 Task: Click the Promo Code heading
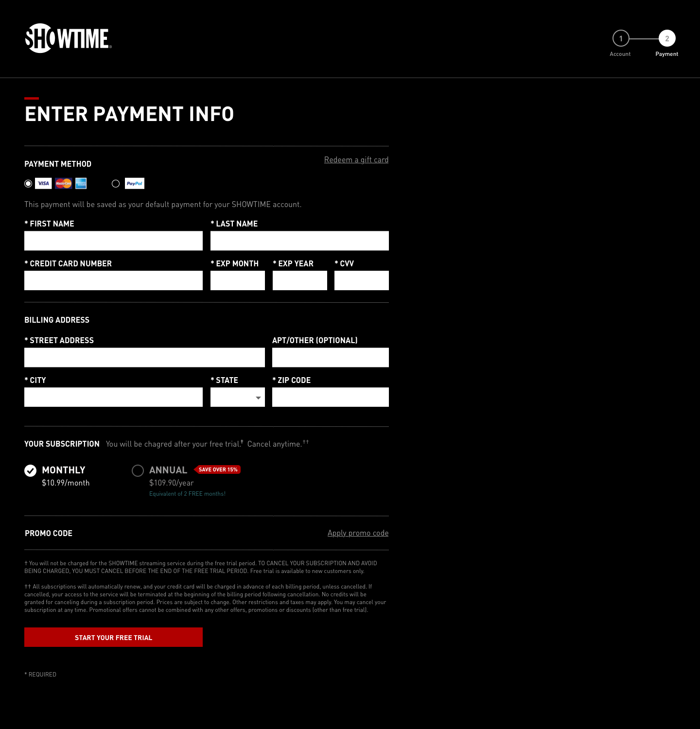pyautogui.click(x=49, y=533)
